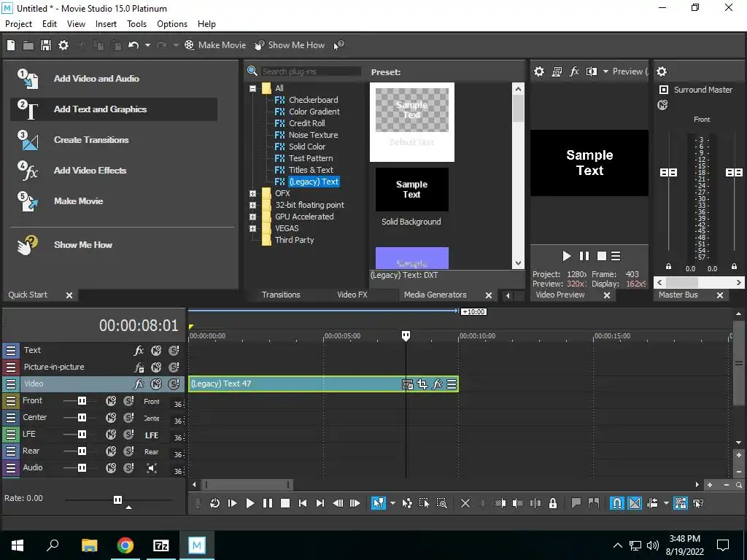Expand the 32-bit floating point folder

pos(253,205)
